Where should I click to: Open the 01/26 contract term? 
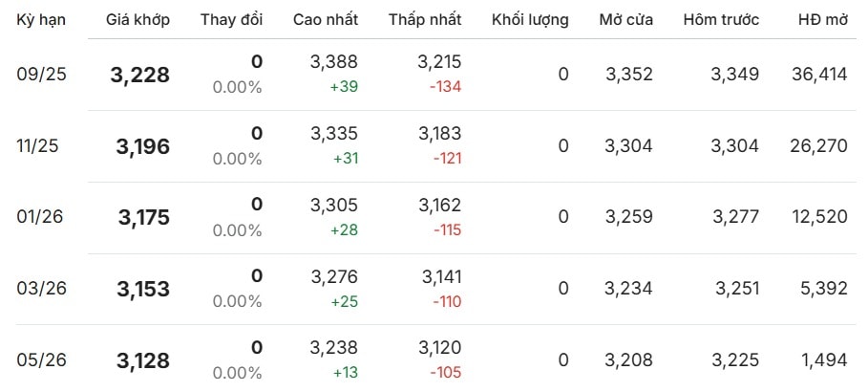pyautogui.click(x=40, y=217)
